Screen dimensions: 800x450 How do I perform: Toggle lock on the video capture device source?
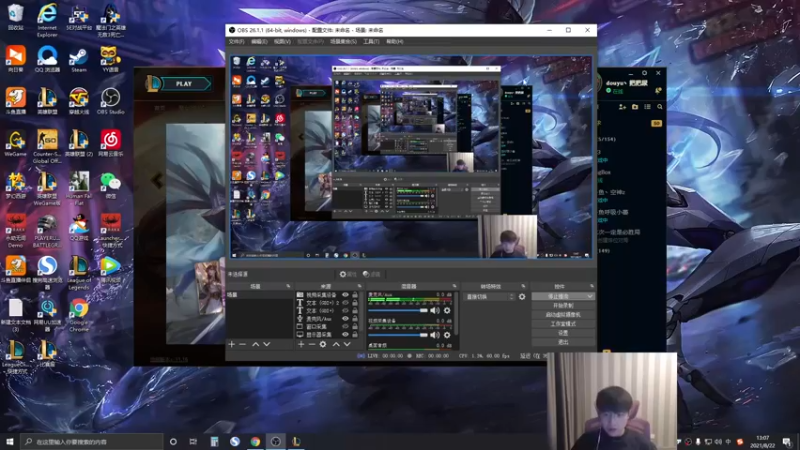(355, 295)
